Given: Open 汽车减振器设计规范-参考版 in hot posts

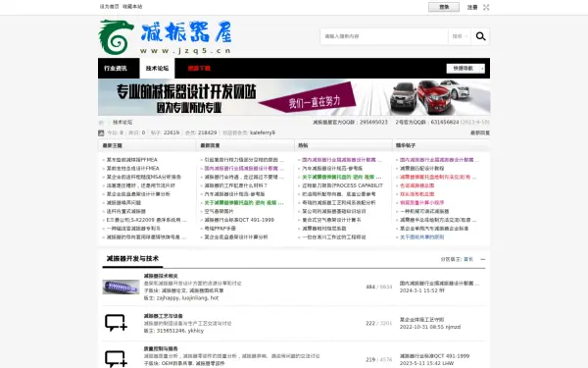Looking at the screenshot, I should pos(332,168).
